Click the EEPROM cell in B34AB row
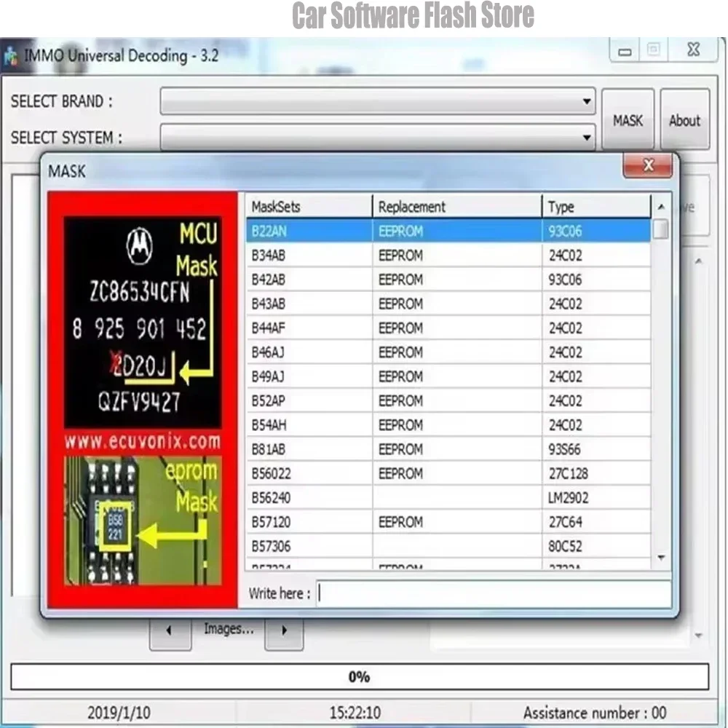The height and width of the screenshot is (728, 728). [x=457, y=255]
